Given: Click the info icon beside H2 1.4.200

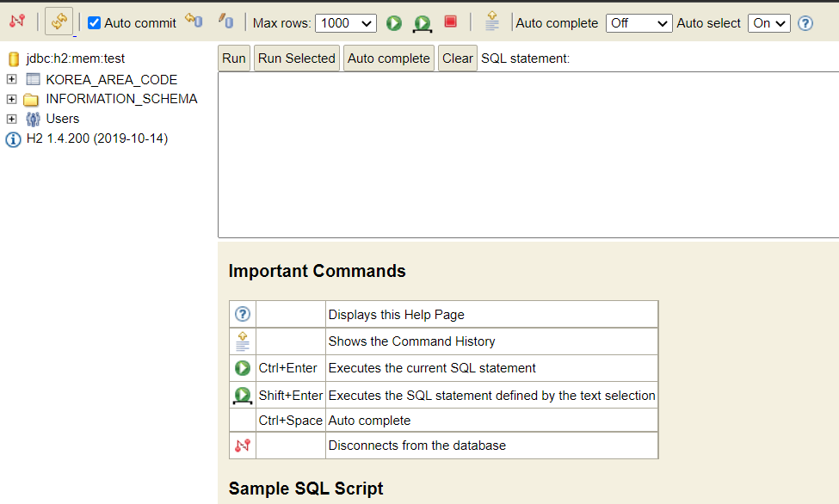Looking at the screenshot, I should [x=14, y=139].
